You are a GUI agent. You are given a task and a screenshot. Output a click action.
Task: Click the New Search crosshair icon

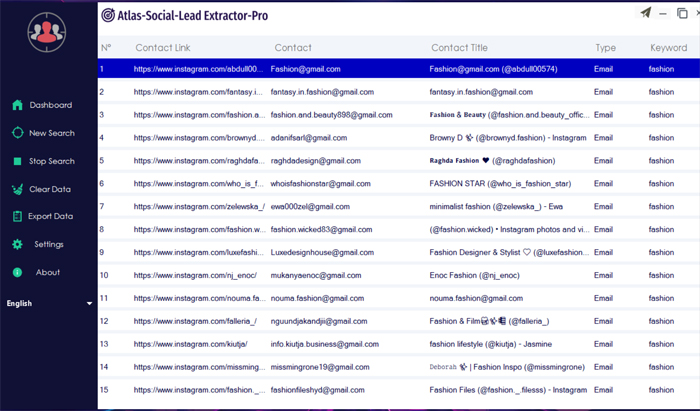click(x=17, y=133)
